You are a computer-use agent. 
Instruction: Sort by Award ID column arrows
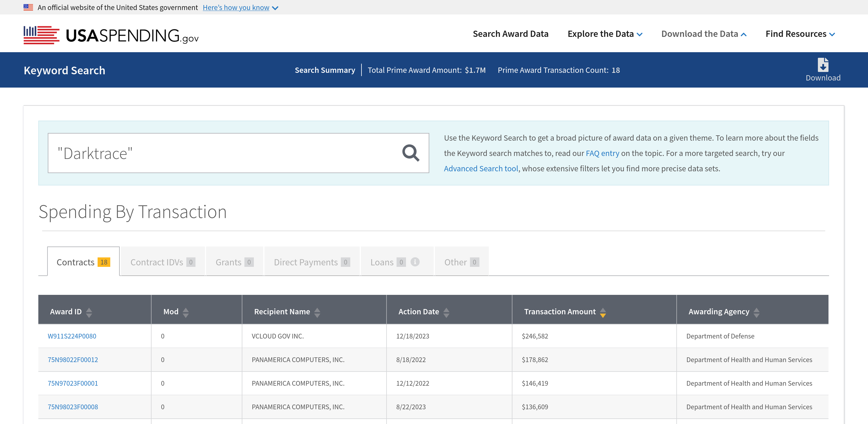pyautogui.click(x=89, y=313)
